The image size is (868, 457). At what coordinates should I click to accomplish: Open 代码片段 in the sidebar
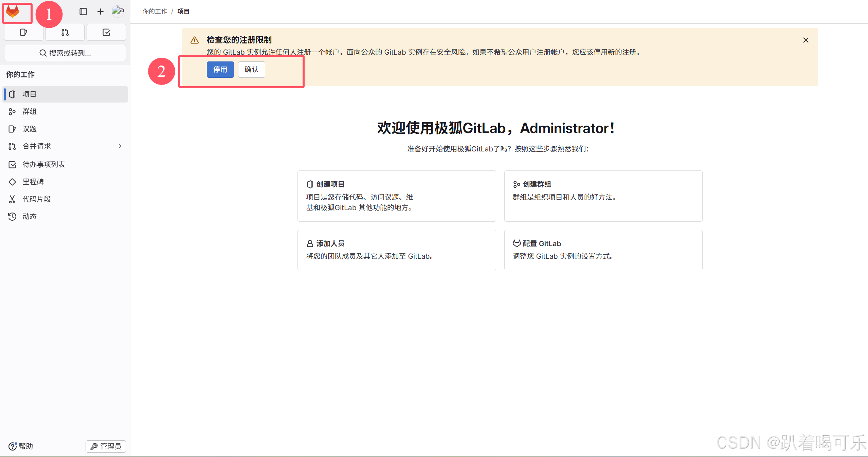point(65,199)
